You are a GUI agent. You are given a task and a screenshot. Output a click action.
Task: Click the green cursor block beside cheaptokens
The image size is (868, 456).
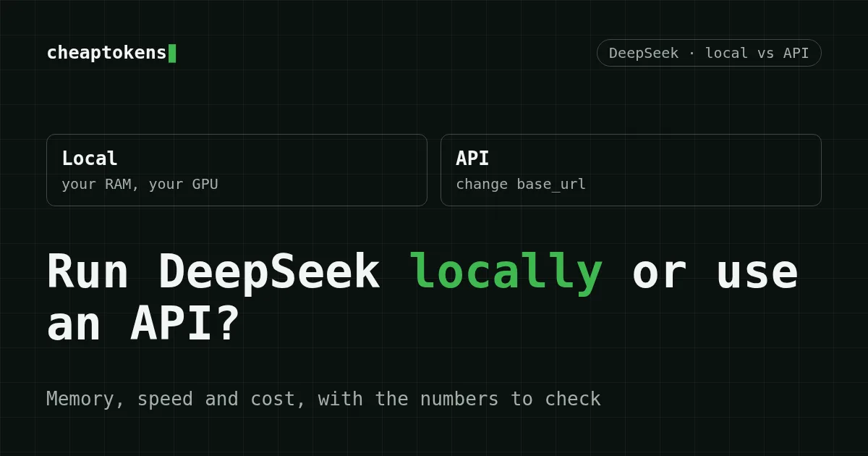[x=172, y=53]
